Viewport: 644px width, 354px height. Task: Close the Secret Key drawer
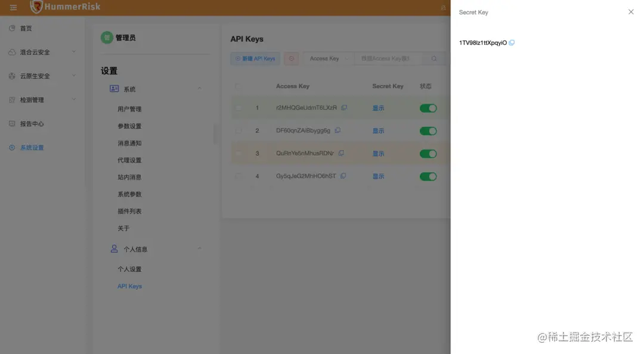point(631,12)
